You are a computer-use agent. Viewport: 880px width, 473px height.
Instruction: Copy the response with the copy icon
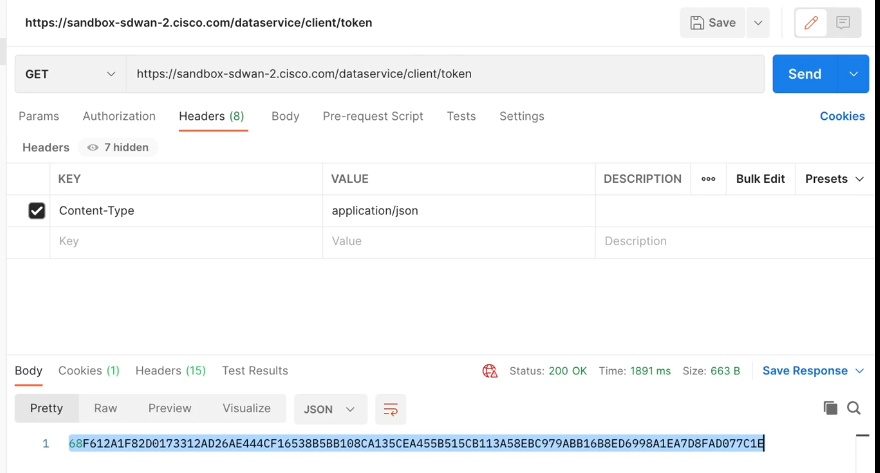[x=830, y=408]
